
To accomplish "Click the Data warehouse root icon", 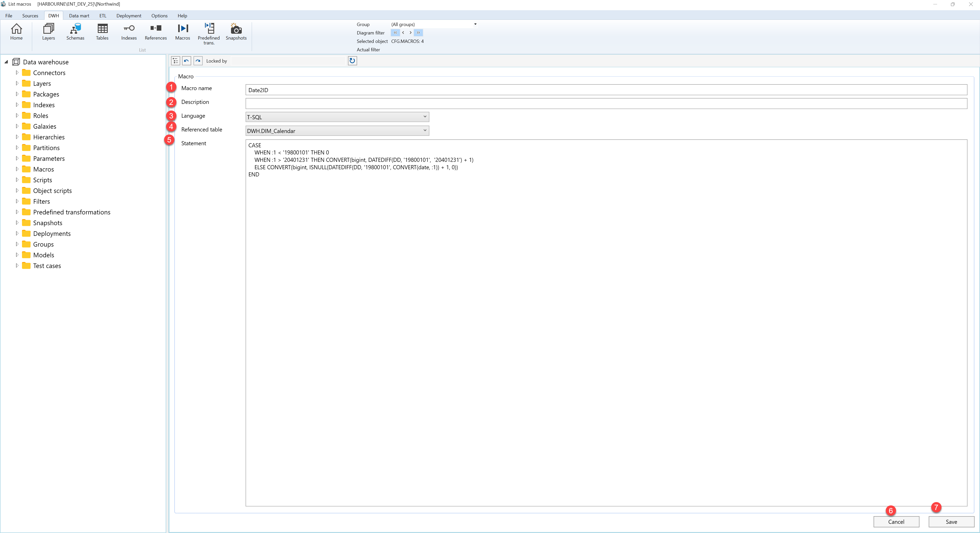I will [x=16, y=62].
